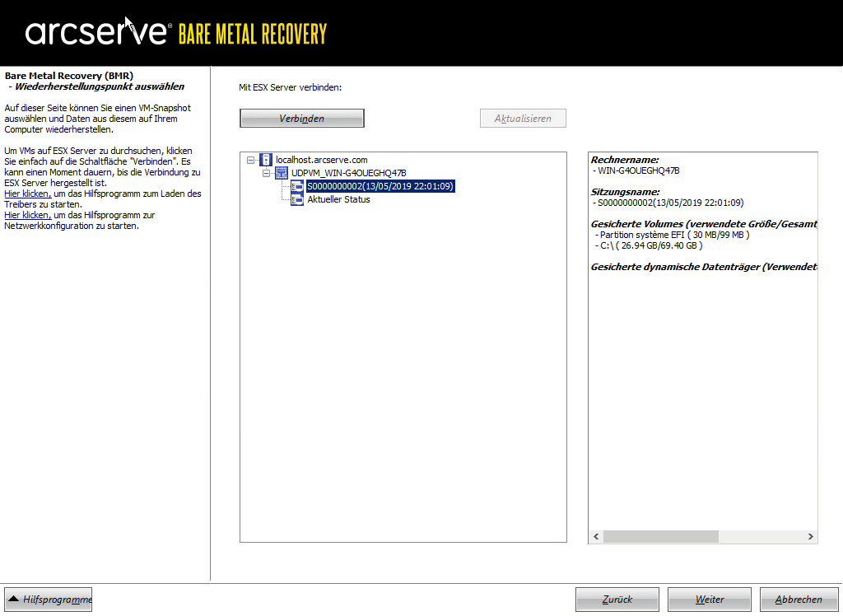Click the 'Partition système EFI' volume line

click(672, 235)
